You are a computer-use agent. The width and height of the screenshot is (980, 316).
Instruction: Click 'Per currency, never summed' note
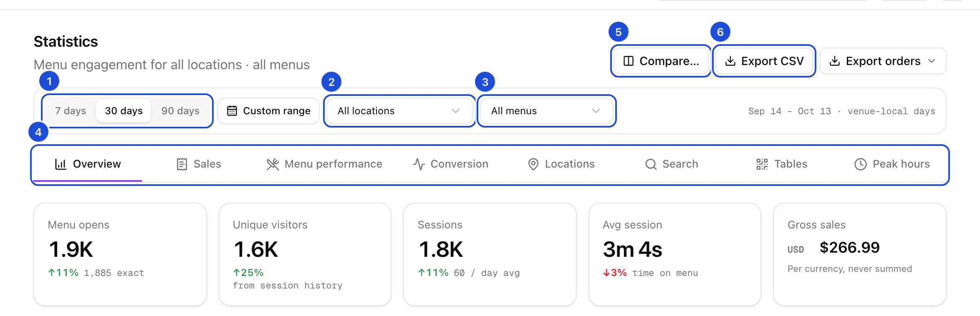coord(850,269)
